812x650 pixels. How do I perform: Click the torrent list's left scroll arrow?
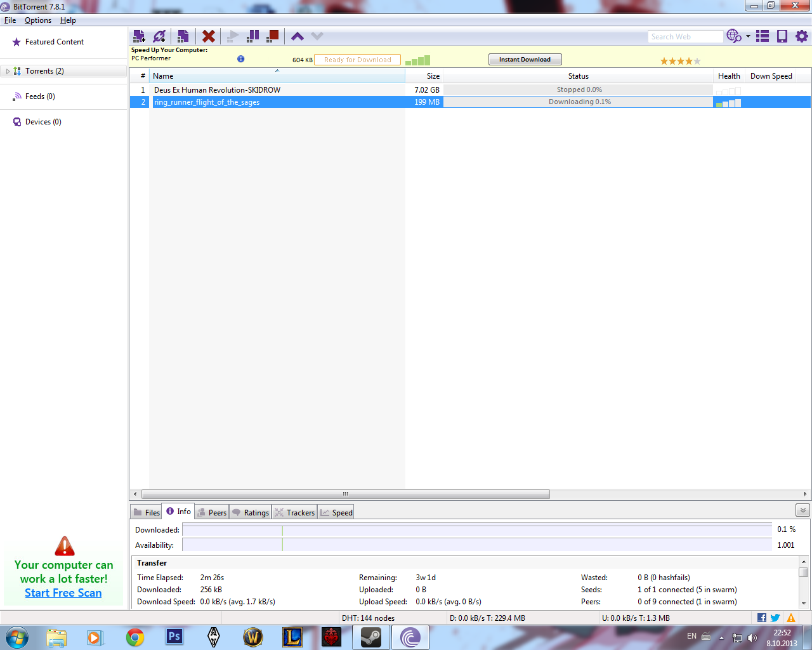(134, 494)
